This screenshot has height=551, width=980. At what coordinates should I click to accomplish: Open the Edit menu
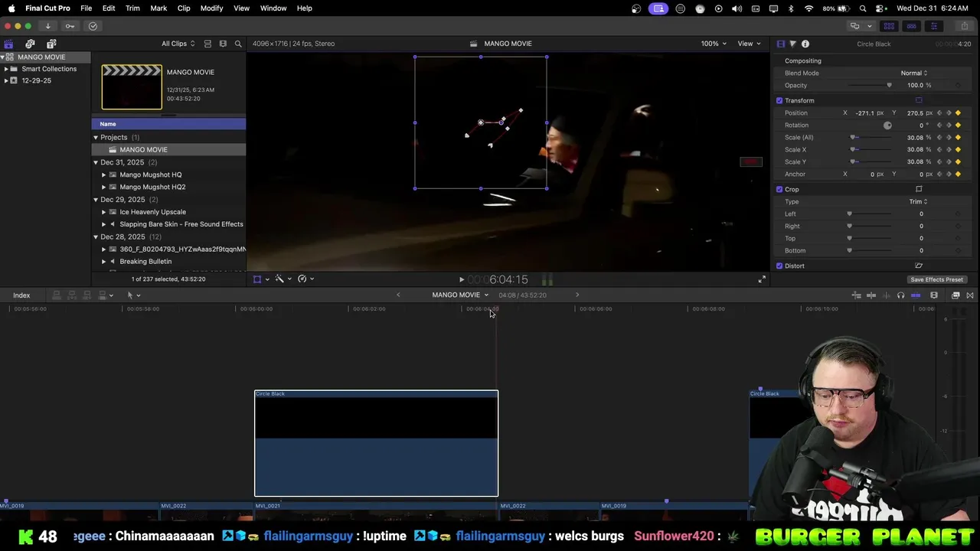coord(109,8)
